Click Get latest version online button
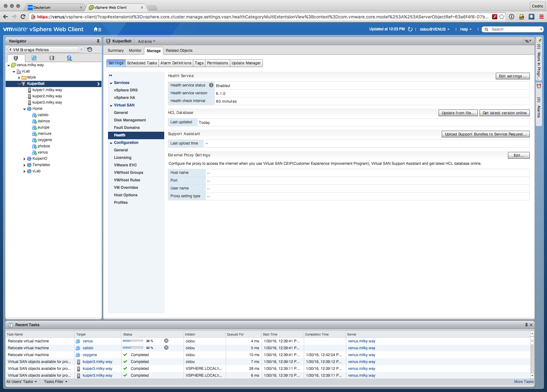 (504, 113)
